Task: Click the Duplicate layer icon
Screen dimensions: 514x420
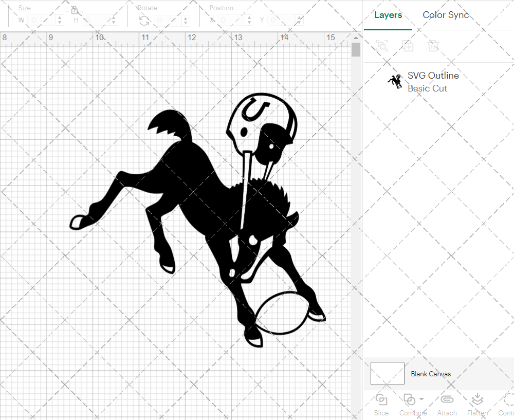Action: (x=408, y=46)
